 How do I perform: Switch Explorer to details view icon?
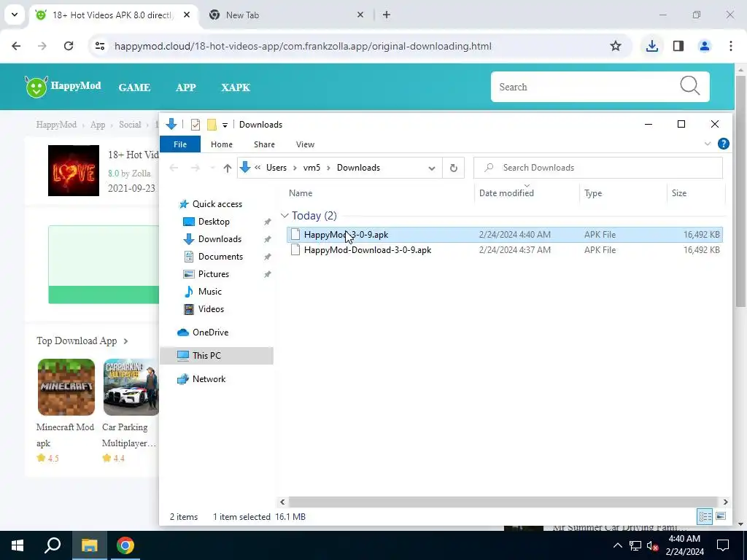pyautogui.click(x=705, y=516)
